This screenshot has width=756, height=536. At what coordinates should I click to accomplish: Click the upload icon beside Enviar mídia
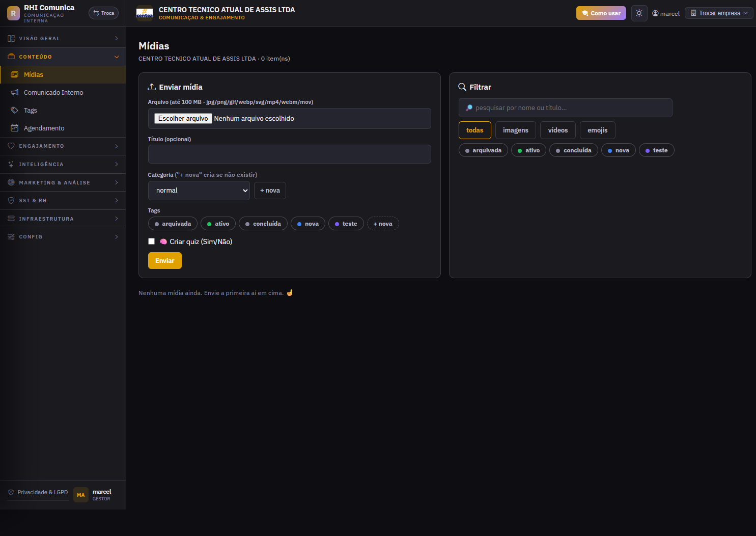[x=152, y=87]
